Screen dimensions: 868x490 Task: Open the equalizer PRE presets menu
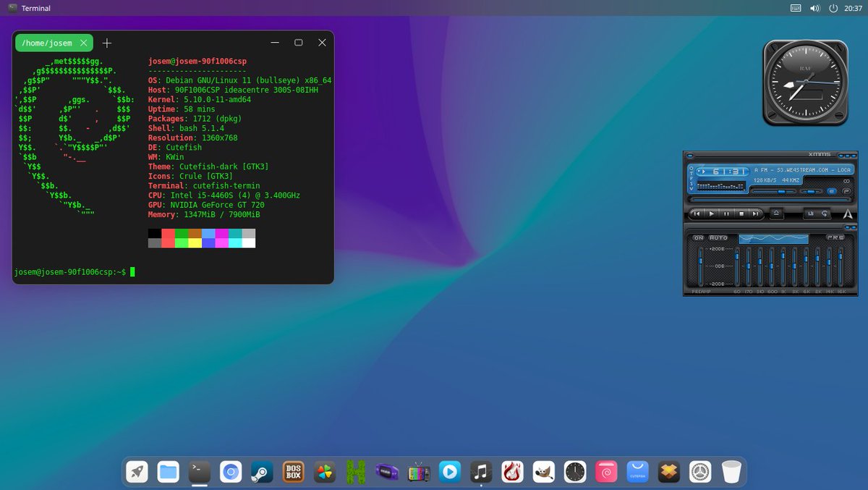[x=835, y=237]
